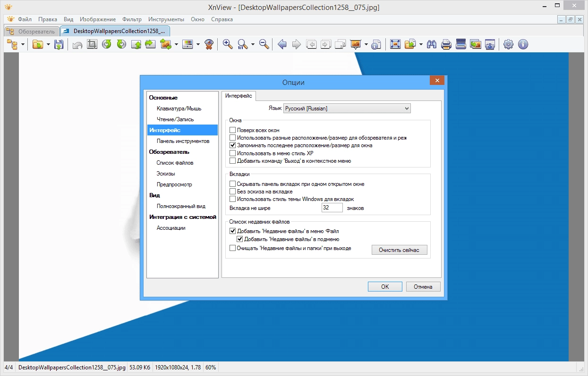Click the Print printer icon
588x376 pixels.
point(446,44)
